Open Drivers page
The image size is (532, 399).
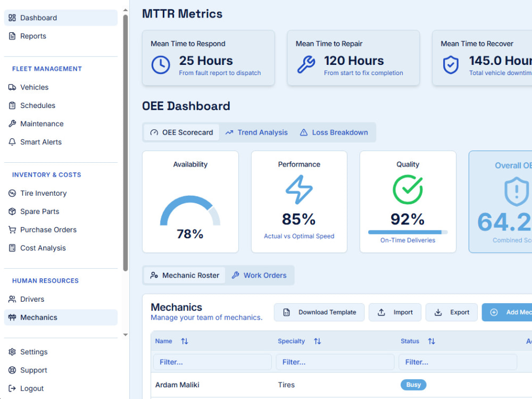pos(61,299)
